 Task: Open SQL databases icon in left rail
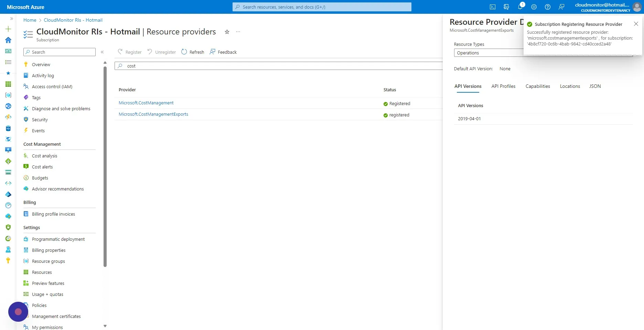pyautogui.click(x=8, y=128)
